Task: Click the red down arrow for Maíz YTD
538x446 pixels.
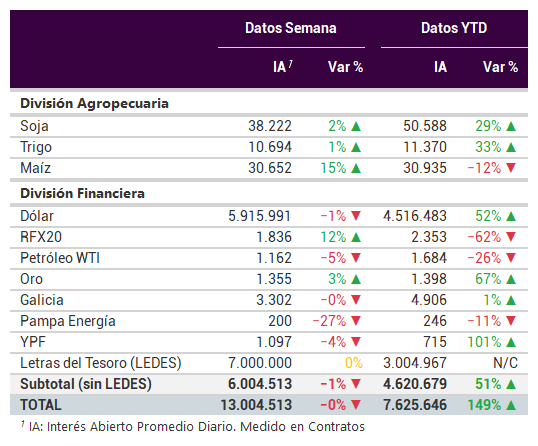Action: click(x=511, y=168)
